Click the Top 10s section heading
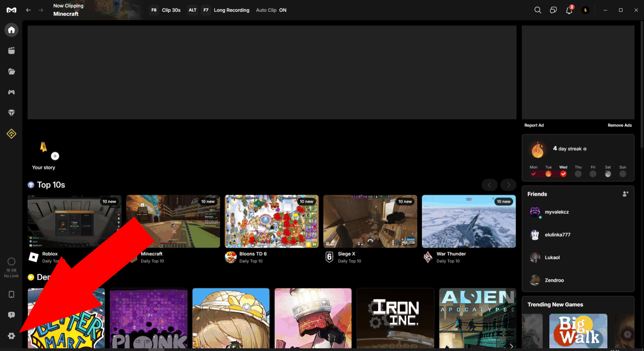 coord(51,185)
